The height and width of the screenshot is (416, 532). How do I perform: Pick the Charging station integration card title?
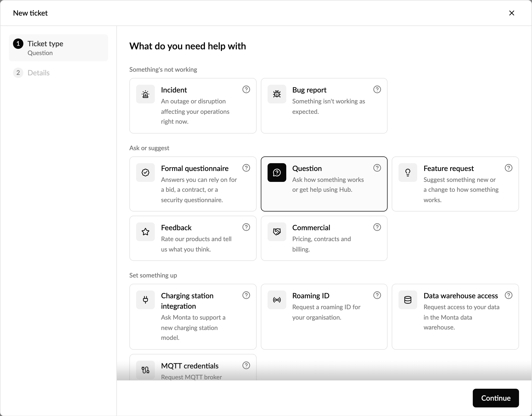187,301
